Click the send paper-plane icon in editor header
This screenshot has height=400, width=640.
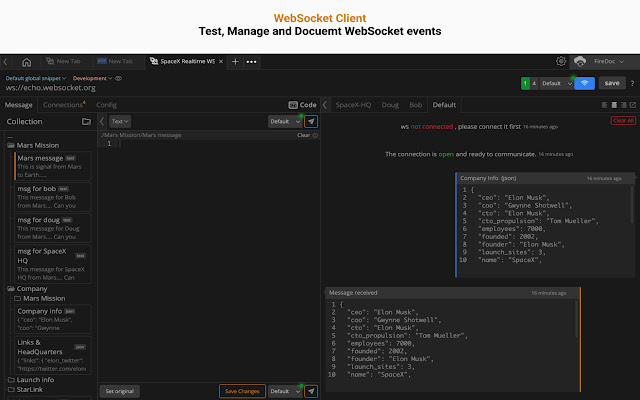[312, 121]
